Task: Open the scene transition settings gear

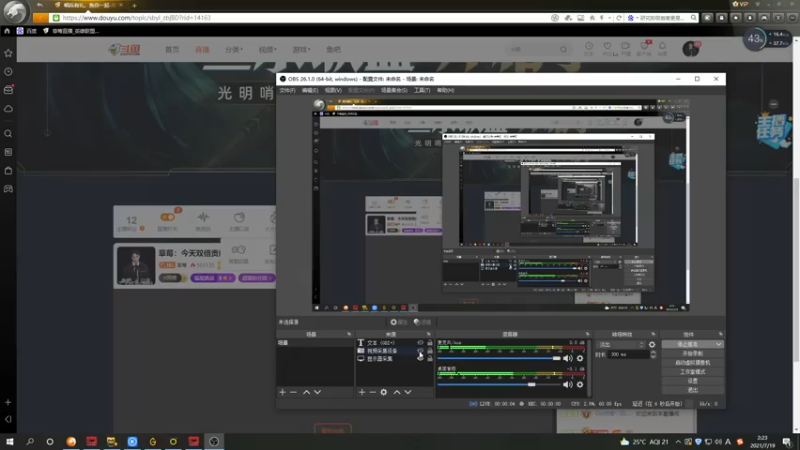Action: 652,344
